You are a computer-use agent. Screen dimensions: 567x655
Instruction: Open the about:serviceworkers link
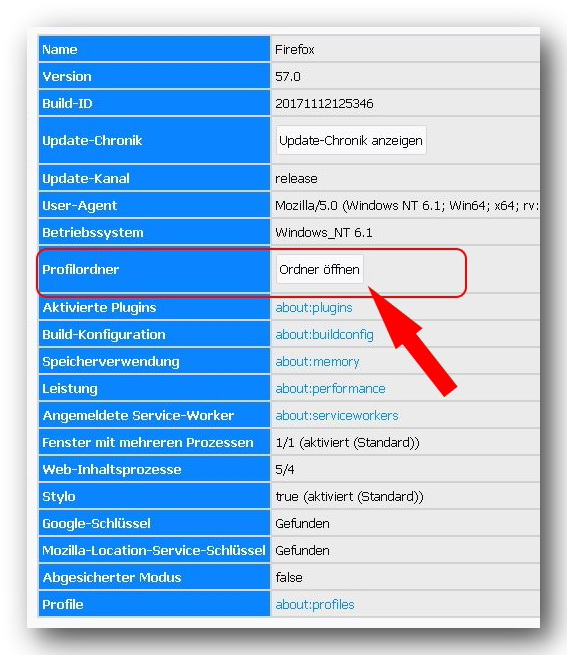coord(337,416)
